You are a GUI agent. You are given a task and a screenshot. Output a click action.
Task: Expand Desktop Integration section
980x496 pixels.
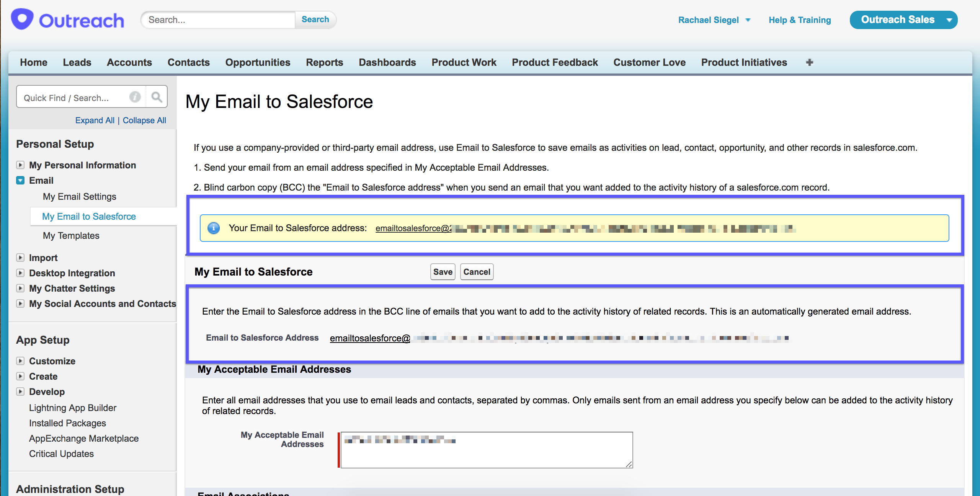[20, 273]
